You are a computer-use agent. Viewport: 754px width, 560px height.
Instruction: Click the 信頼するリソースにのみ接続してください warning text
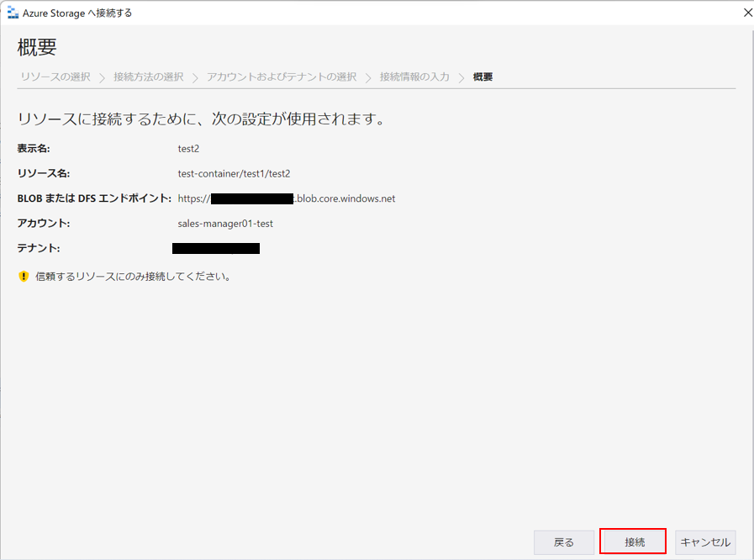[133, 277]
